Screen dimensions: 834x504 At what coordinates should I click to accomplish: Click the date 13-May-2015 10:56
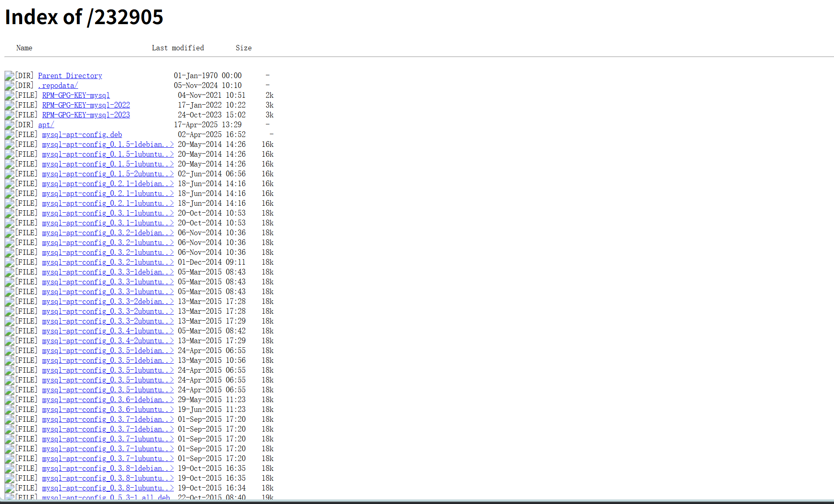point(212,360)
